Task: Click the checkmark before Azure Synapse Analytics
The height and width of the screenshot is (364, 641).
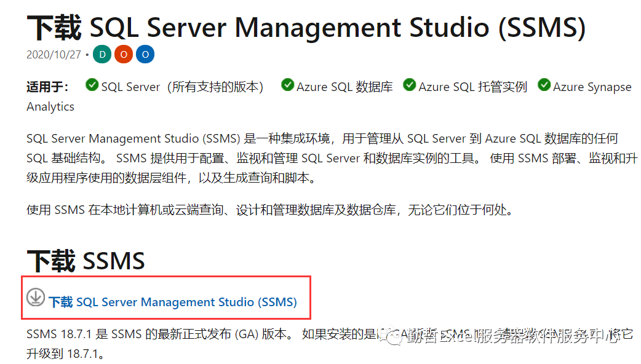Action: [x=544, y=85]
